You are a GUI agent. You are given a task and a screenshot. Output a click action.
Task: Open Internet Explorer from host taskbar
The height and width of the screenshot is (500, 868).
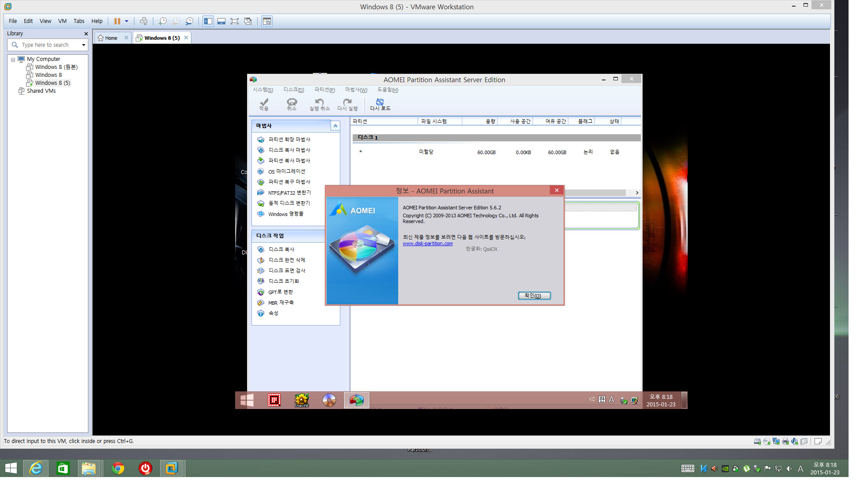(36, 468)
